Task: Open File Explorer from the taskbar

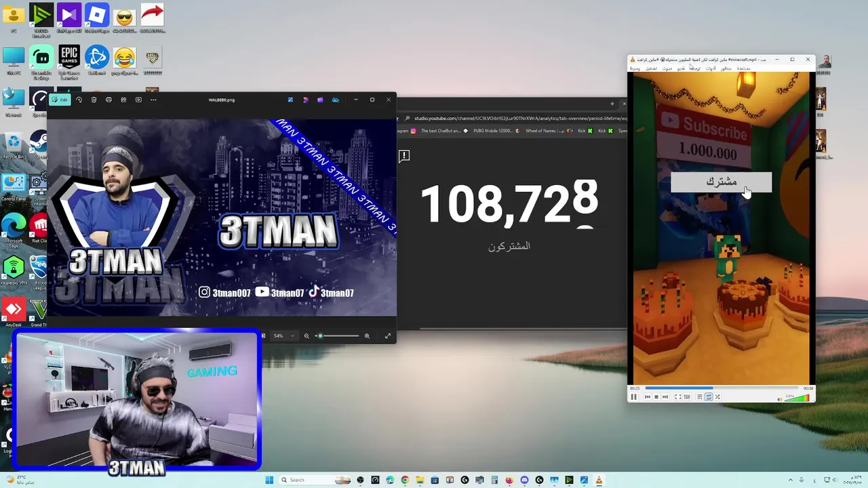Action: [420, 480]
